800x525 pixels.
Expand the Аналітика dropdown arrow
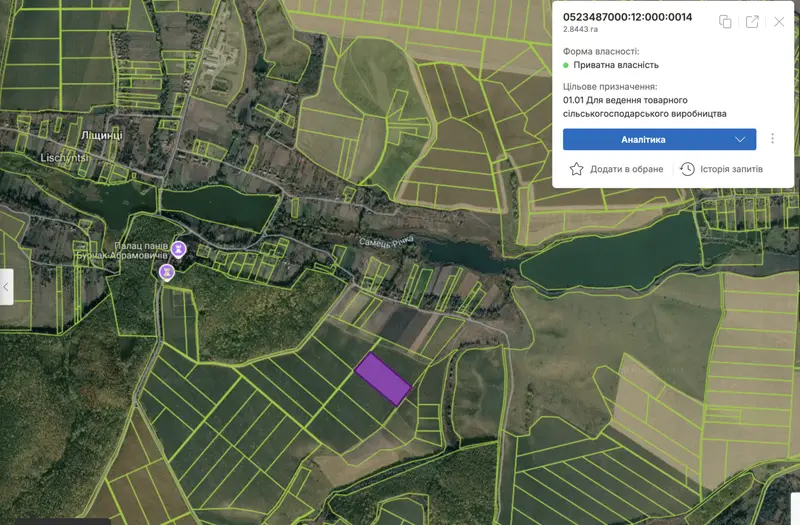[740, 139]
